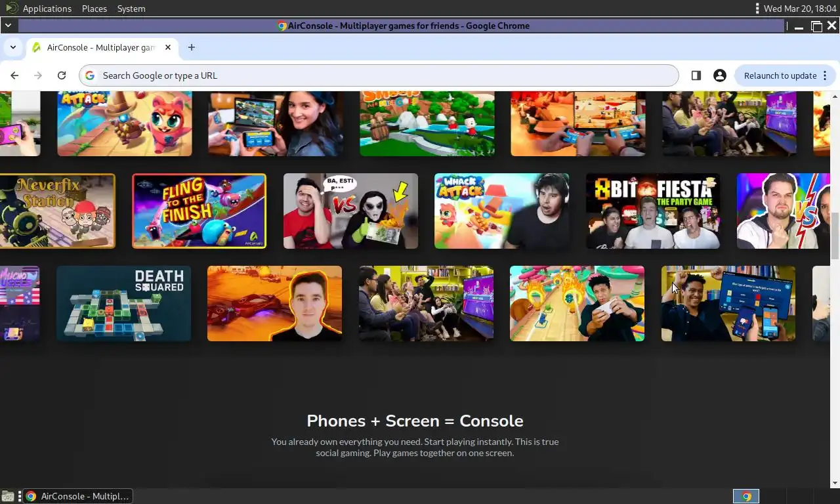Screen dimensions: 840x504
Task: Open the Places menu
Action: point(94,9)
